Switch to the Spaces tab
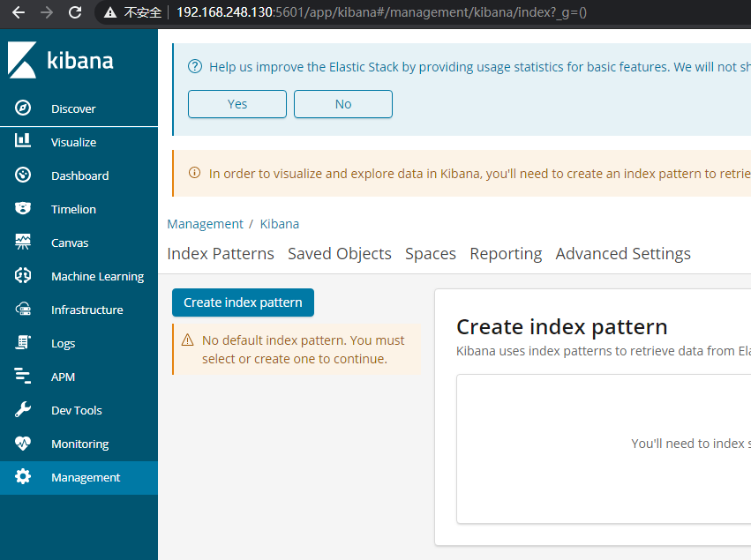 [x=431, y=254]
